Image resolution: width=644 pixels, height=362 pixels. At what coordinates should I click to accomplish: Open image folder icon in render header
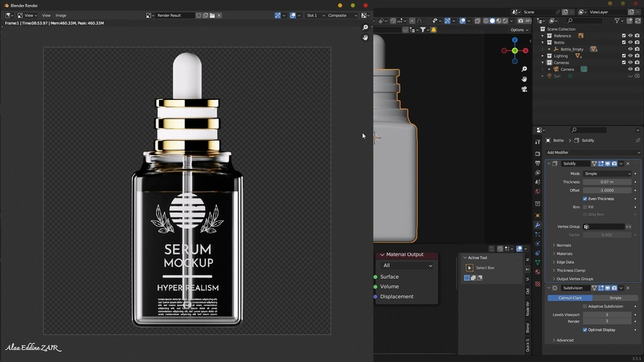(x=212, y=15)
